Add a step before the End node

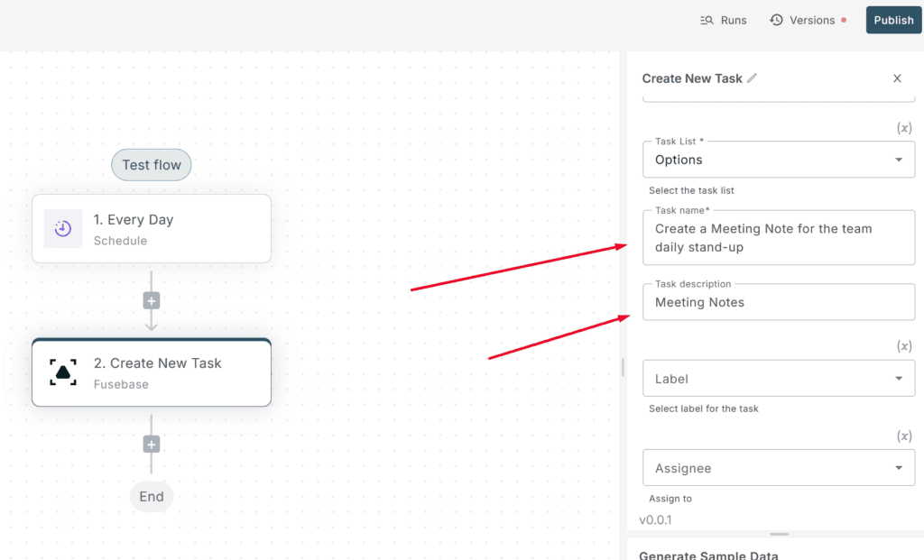click(x=152, y=445)
